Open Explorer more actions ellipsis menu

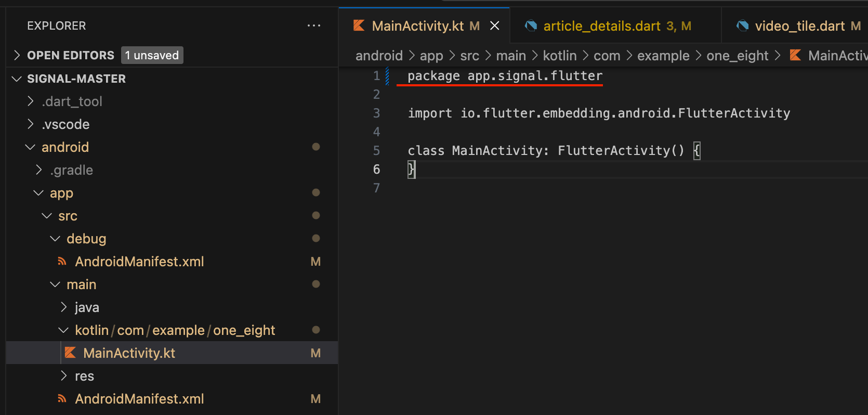click(314, 25)
